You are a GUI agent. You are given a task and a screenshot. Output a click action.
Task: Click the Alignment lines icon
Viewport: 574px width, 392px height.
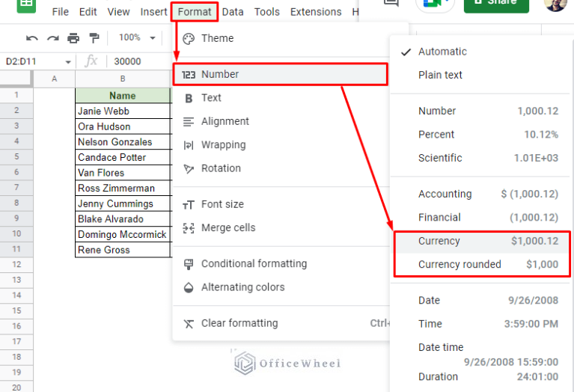(189, 122)
